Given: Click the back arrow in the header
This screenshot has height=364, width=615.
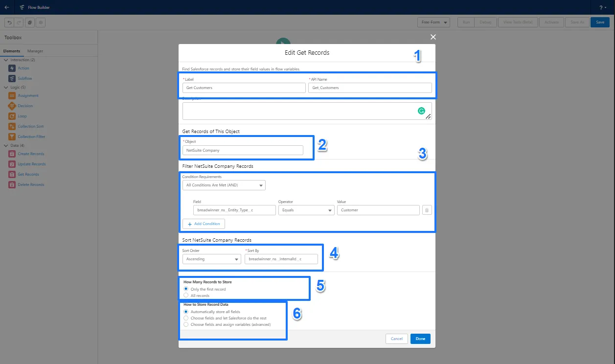Looking at the screenshot, I should (x=7, y=7).
